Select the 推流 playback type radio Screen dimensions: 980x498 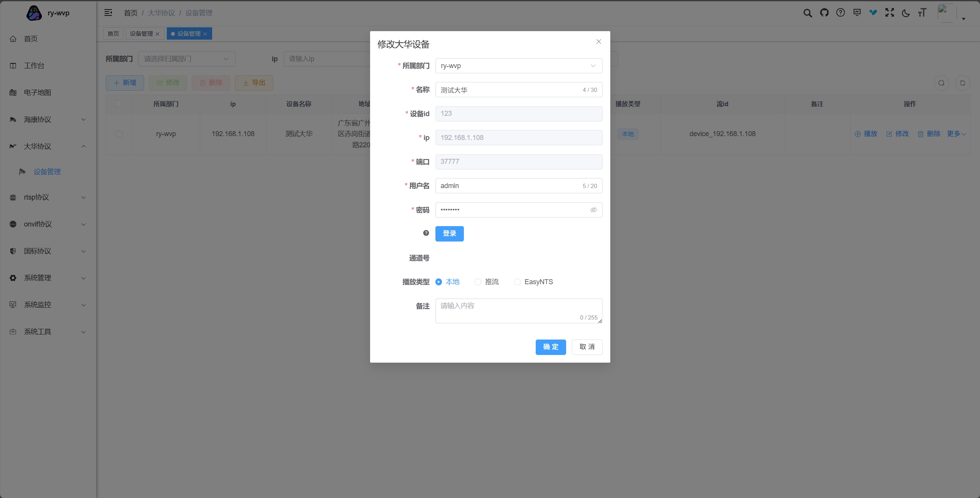pos(478,282)
